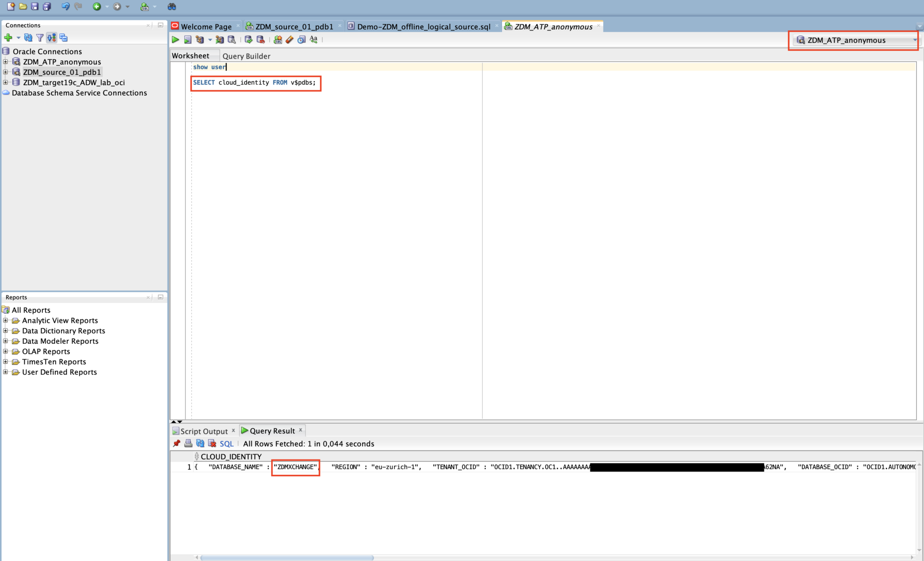924x561 pixels.
Task: Open the SQL History icon
Action: 301,40
